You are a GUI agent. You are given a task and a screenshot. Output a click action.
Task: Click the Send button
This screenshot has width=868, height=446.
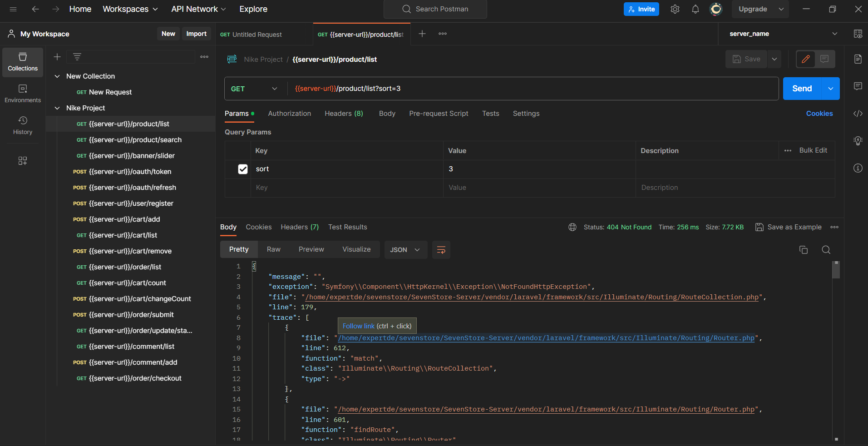pos(802,89)
